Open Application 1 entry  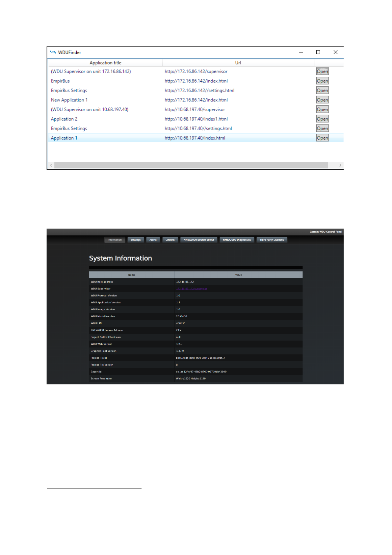(x=322, y=138)
